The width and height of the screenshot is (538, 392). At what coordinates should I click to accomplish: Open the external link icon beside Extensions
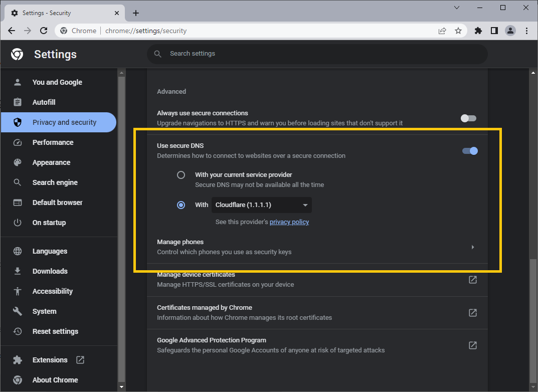point(80,360)
